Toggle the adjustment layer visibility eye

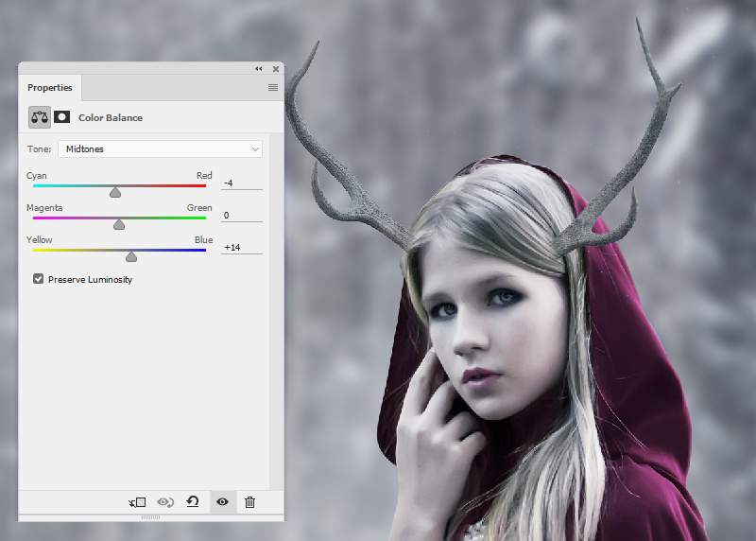[x=222, y=502]
